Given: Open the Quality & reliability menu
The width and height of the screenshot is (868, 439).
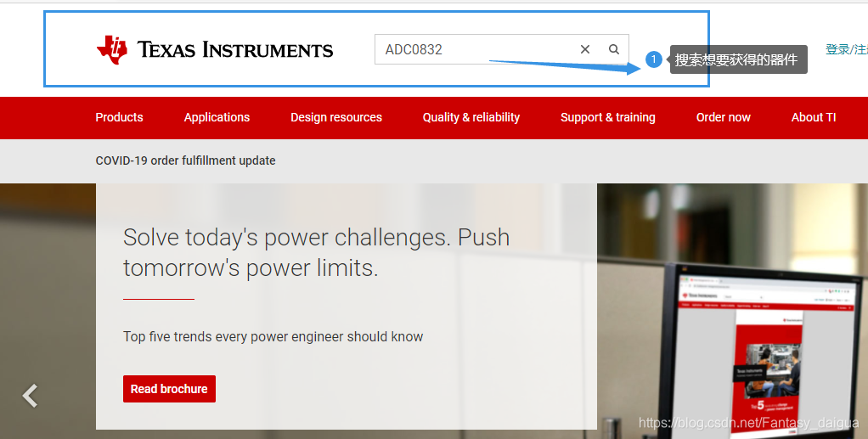Looking at the screenshot, I should [x=471, y=117].
